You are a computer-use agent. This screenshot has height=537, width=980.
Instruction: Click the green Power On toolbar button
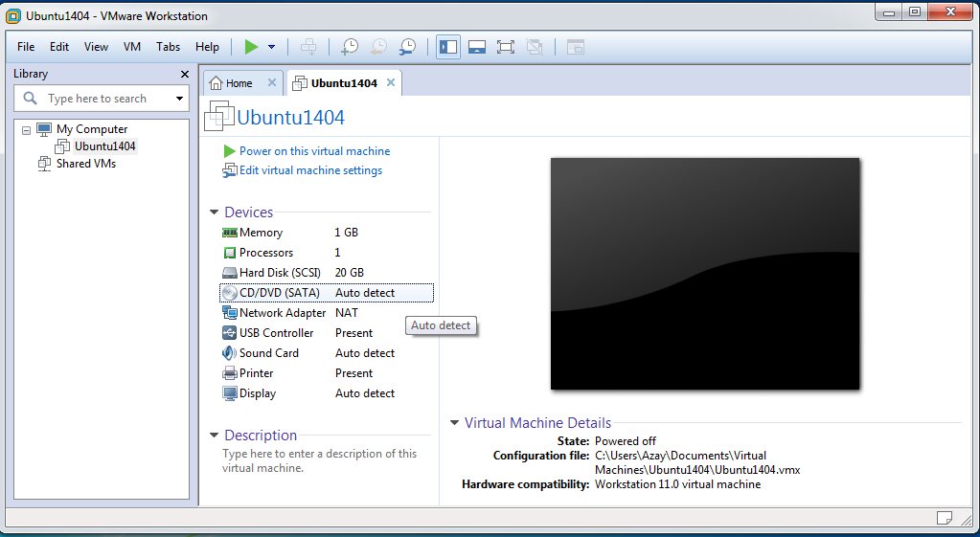pos(251,47)
